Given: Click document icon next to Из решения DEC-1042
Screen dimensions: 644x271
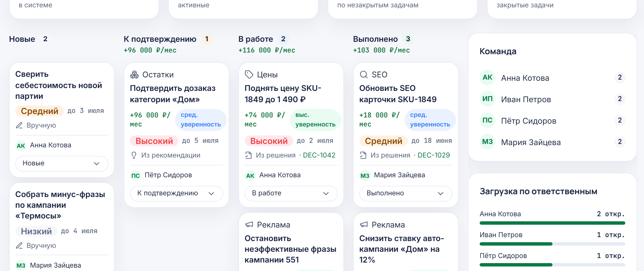Looking at the screenshot, I should (249, 155).
